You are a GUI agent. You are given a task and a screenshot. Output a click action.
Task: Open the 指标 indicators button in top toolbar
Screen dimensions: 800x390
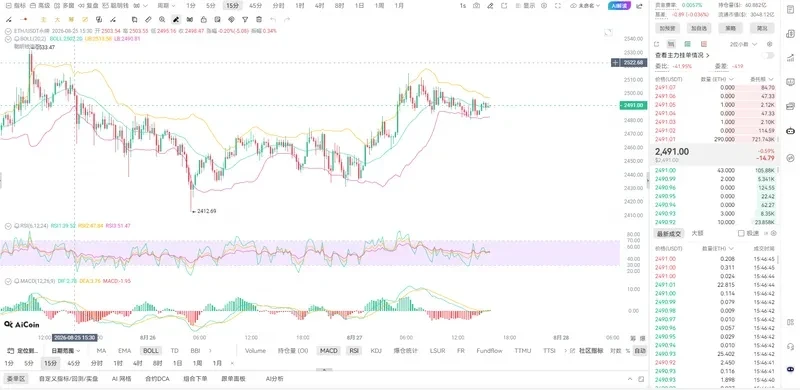tap(15, 6)
